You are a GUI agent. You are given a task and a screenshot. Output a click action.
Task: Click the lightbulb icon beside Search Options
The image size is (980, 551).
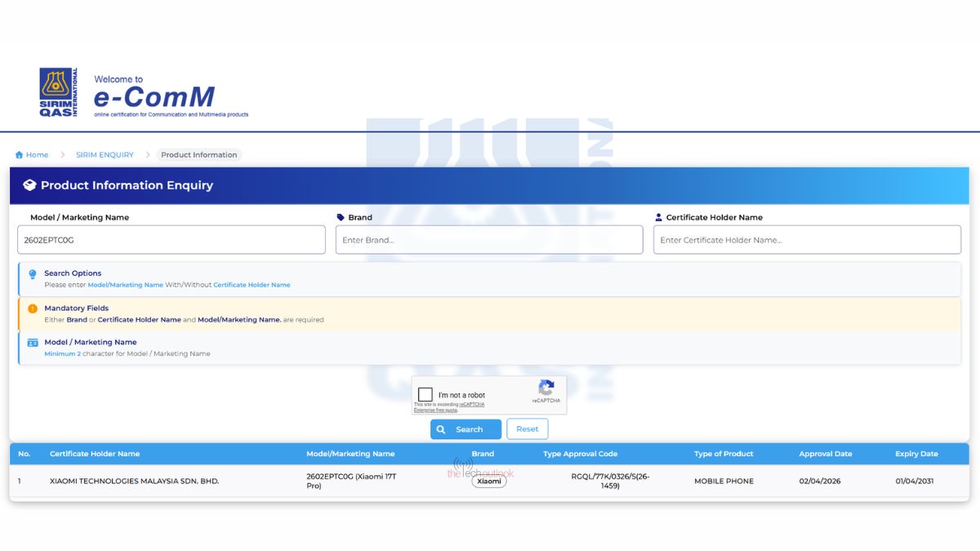pyautogui.click(x=33, y=274)
